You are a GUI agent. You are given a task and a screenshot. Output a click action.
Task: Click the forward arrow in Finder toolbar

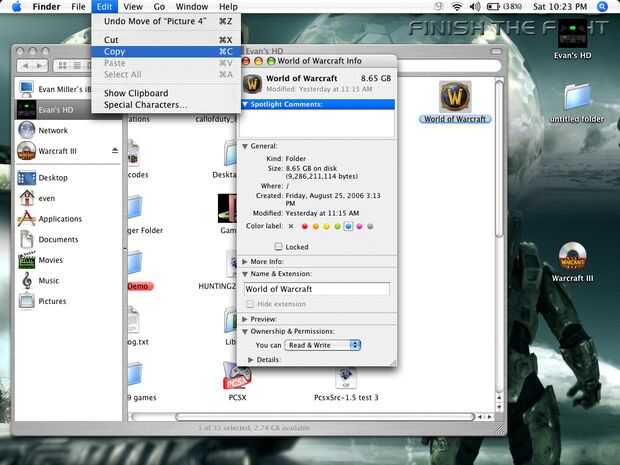(40, 65)
